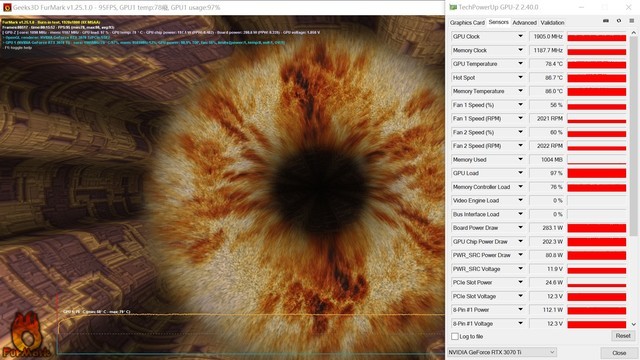
Task: Click the Reset button
Action: (623, 336)
